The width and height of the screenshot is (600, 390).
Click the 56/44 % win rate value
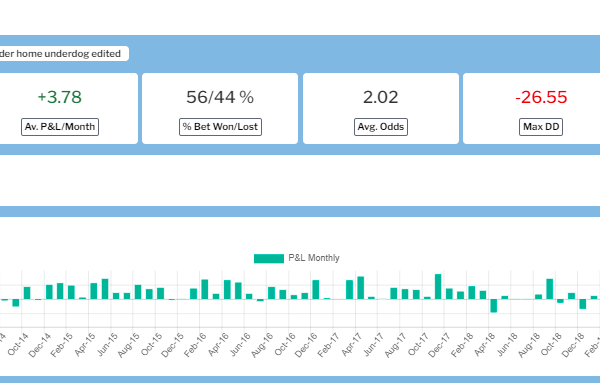pyautogui.click(x=220, y=97)
